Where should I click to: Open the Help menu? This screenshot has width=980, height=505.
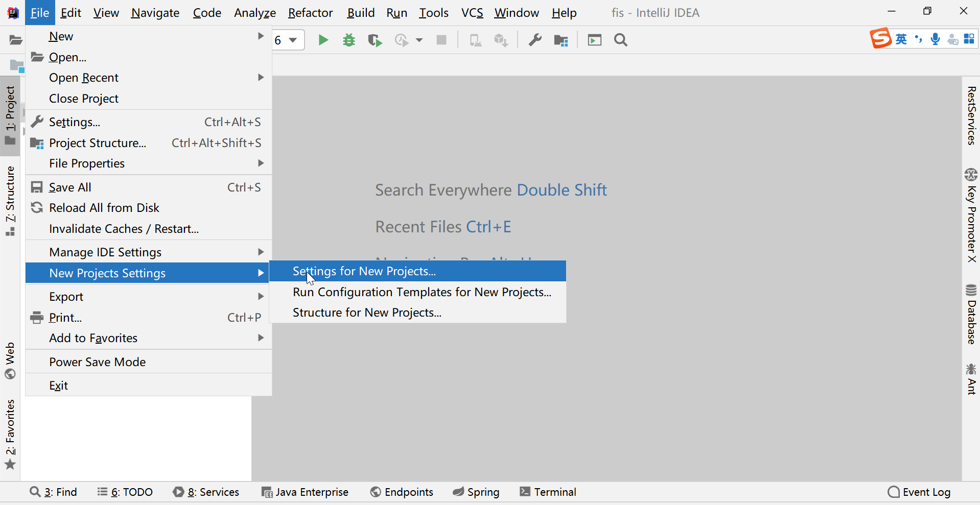(564, 13)
